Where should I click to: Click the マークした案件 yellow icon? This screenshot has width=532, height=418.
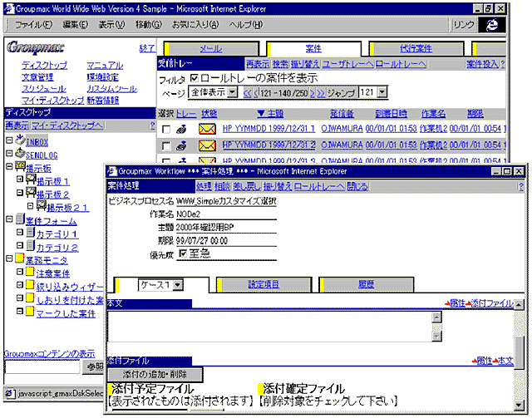point(30,311)
